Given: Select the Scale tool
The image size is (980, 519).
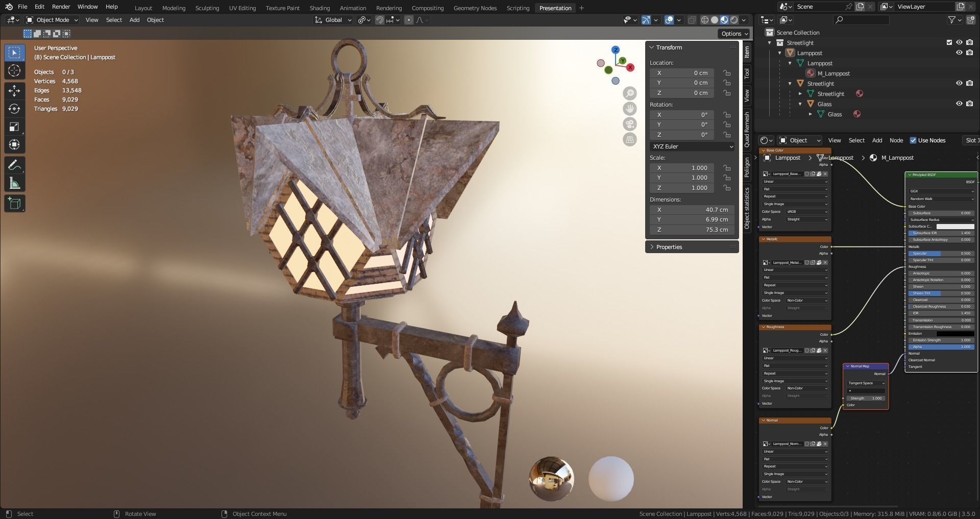Looking at the screenshot, I should [14, 127].
